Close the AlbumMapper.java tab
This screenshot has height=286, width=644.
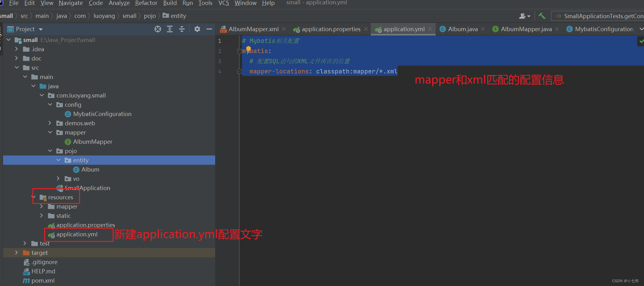point(557,29)
